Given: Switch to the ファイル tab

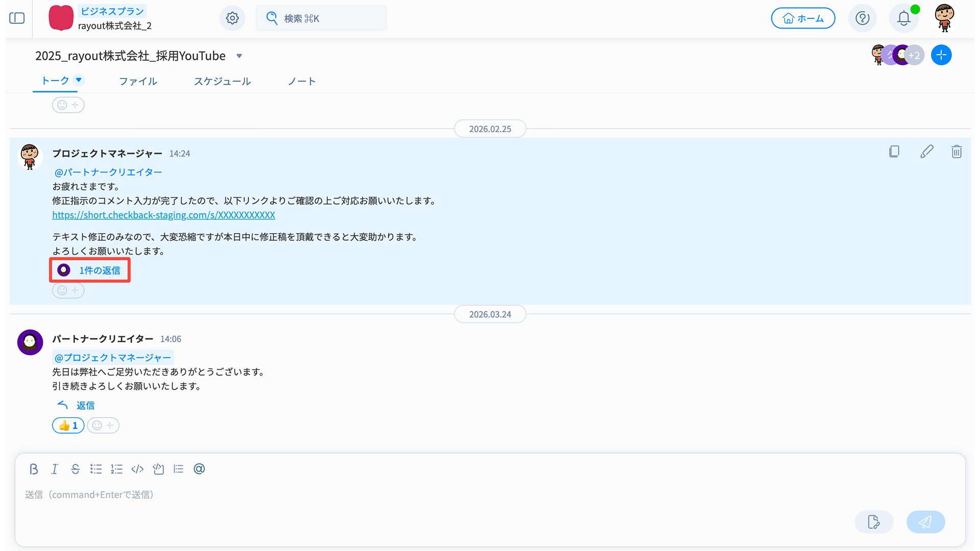Looking at the screenshot, I should coord(138,81).
